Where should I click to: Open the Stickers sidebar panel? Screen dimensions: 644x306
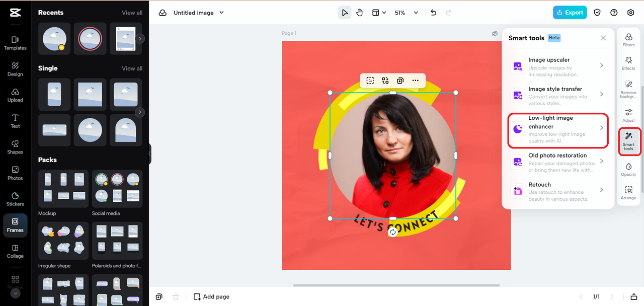coord(15,199)
